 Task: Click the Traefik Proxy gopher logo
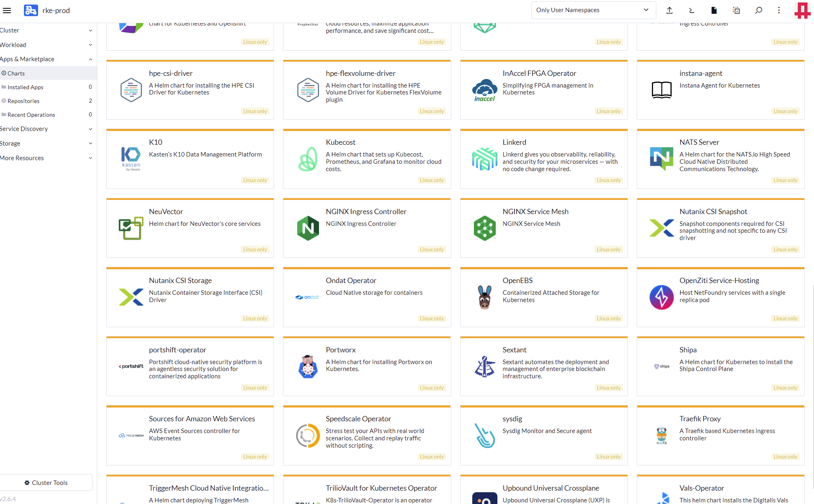pos(662,435)
